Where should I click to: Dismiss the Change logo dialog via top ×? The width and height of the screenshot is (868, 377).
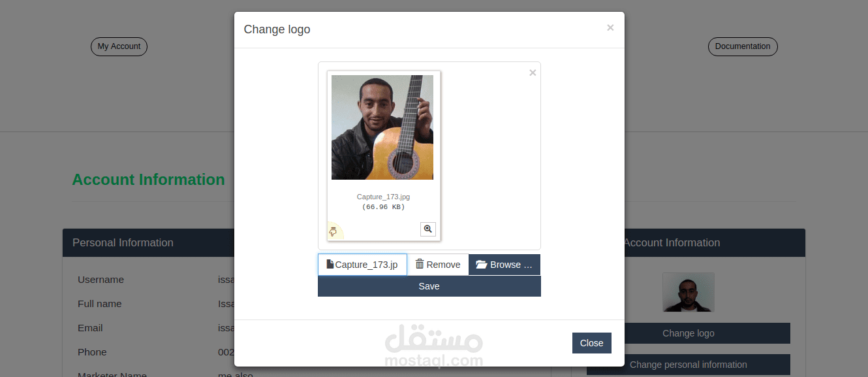pyautogui.click(x=610, y=27)
